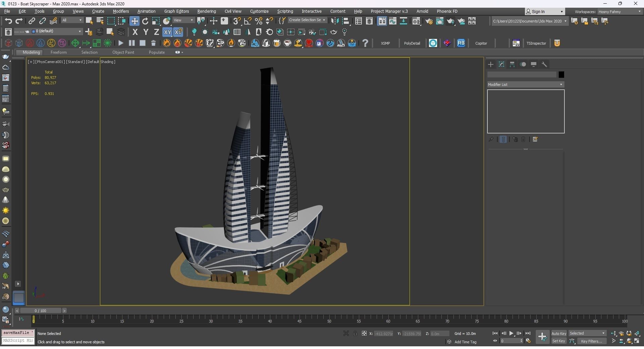
Task: Open the Rendering menu
Action: coord(207,11)
